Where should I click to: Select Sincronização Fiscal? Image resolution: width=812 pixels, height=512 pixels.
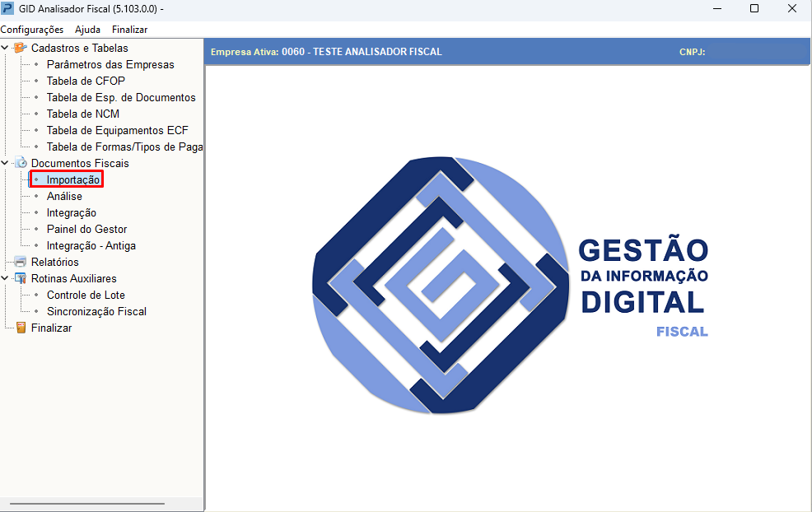click(x=97, y=312)
